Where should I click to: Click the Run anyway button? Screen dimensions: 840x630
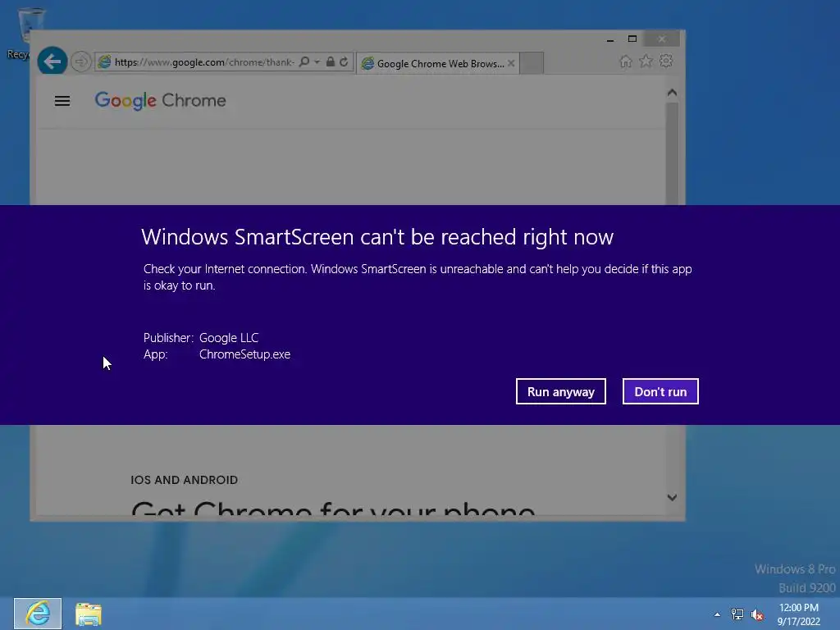click(x=560, y=391)
